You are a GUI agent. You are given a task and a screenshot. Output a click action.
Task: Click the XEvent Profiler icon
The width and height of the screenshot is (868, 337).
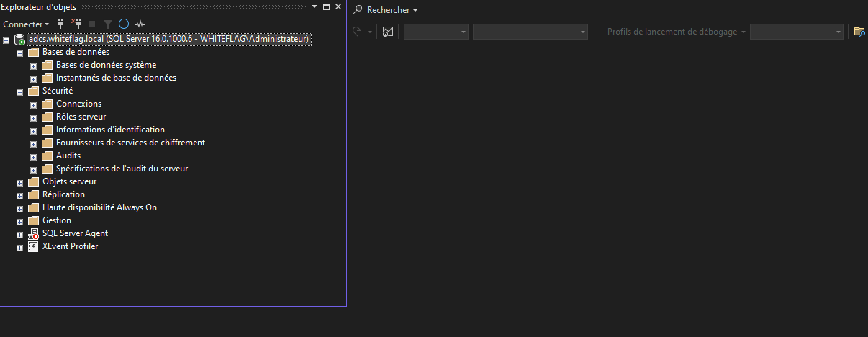coord(33,247)
